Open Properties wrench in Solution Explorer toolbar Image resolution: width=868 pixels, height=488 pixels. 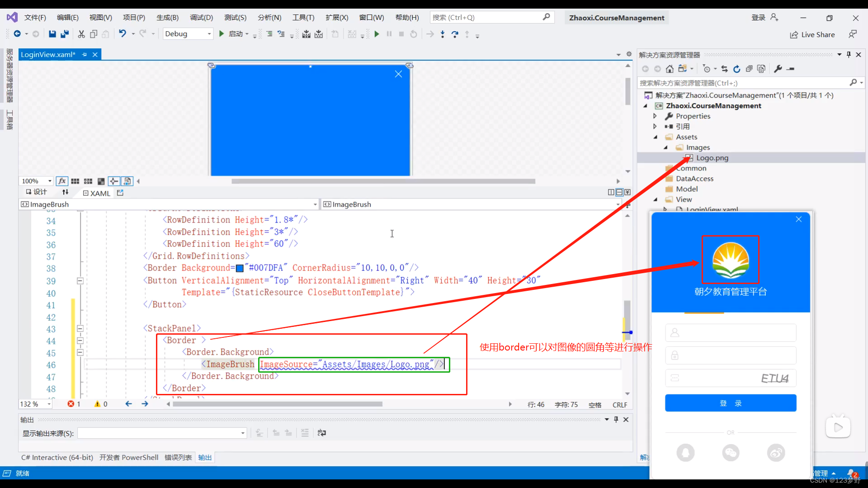click(778, 69)
